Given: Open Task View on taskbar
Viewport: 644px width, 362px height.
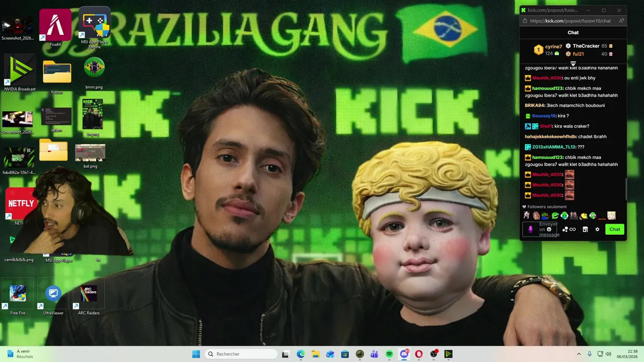Looking at the screenshot, I should pyautogui.click(x=285, y=354).
